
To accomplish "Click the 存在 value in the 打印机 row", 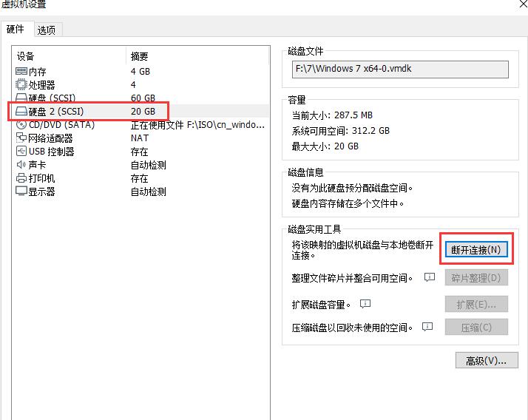I will pos(140,178).
